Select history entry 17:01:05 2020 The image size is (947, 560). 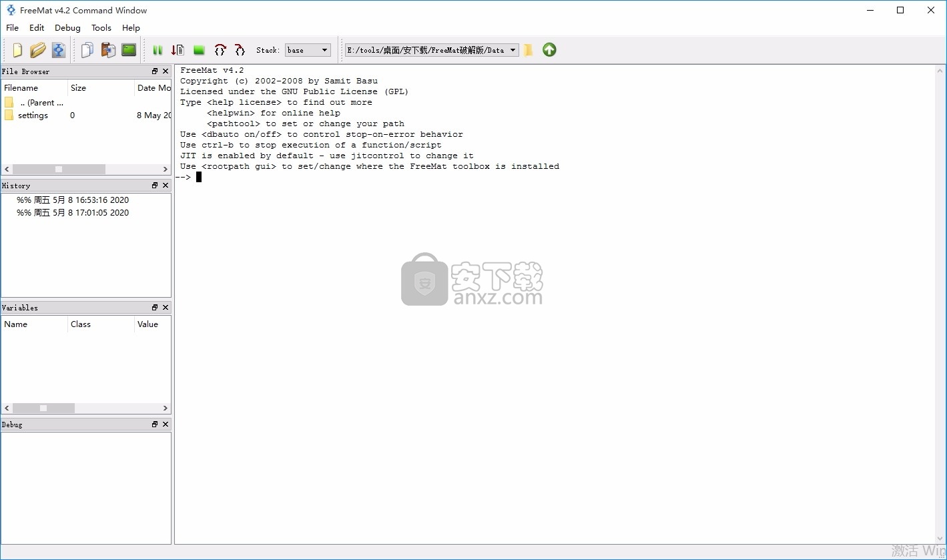click(x=73, y=212)
